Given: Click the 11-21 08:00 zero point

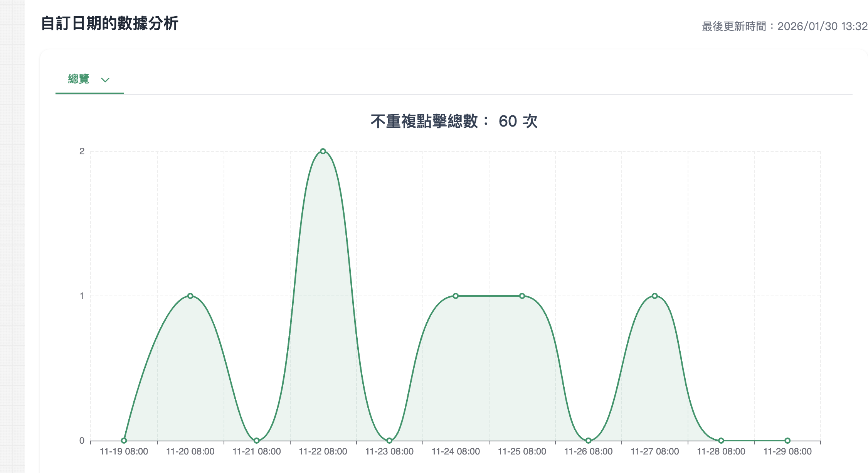Looking at the screenshot, I should pyautogui.click(x=257, y=441).
